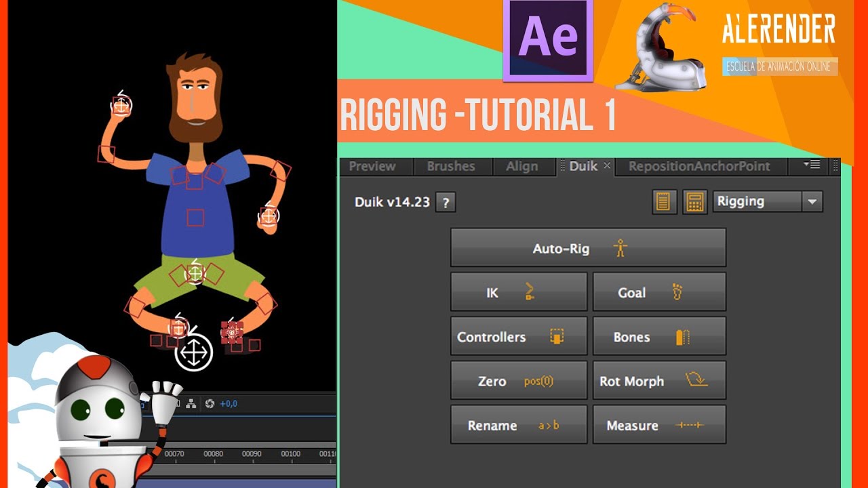
Task: Click the +0,0 exposure value
Action: (229, 404)
